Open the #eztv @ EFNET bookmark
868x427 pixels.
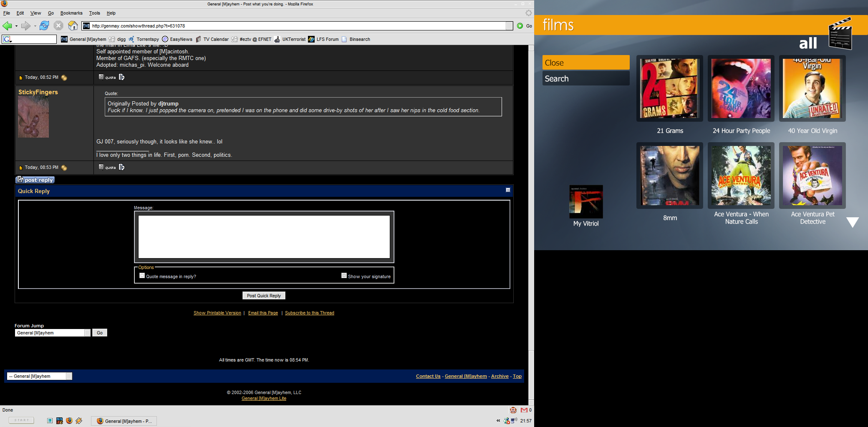click(251, 39)
